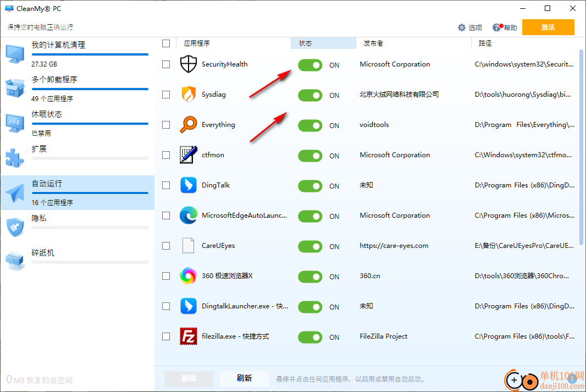Click Microsoft Corporation publisher of SecurityHealth

[x=395, y=64]
